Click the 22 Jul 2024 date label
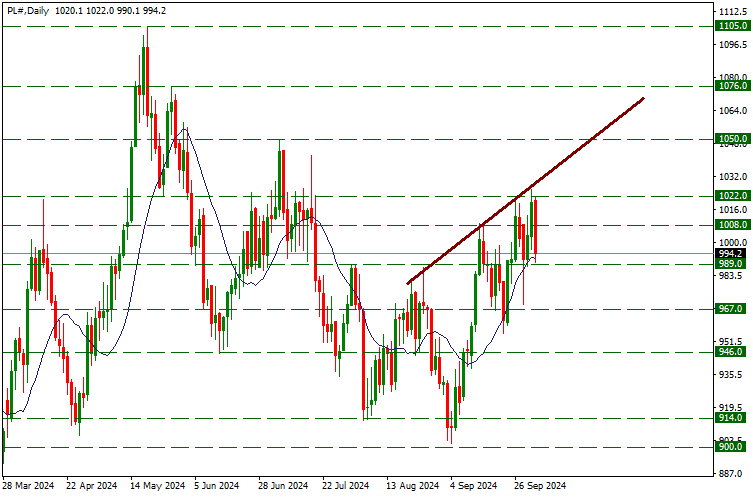This screenshot has width=753, height=497. 345,486
